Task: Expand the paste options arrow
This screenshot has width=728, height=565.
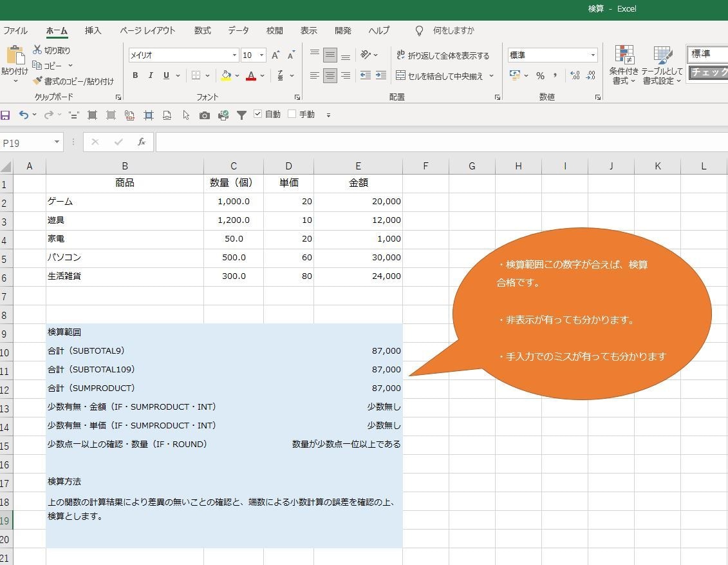Action: [x=15, y=82]
